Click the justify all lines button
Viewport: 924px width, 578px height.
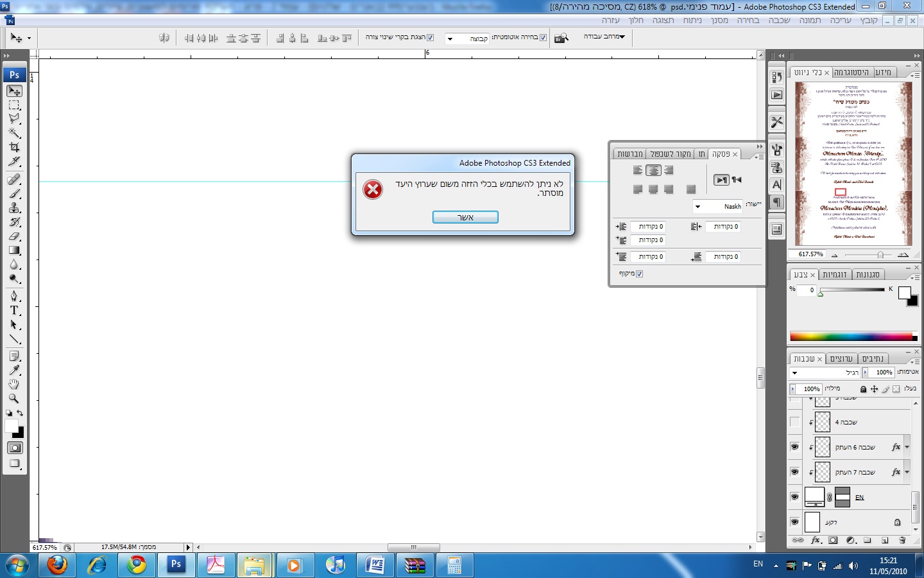[691, 189]
